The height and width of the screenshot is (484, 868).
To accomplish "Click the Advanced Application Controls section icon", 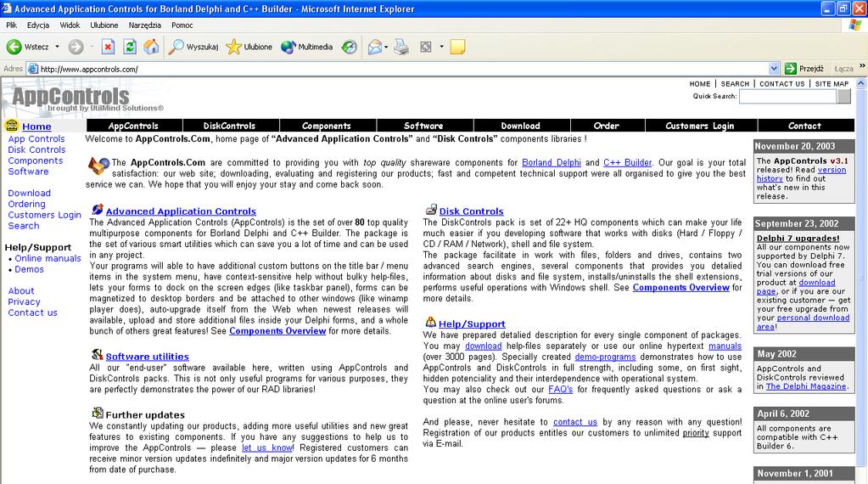I will (98, 210).
